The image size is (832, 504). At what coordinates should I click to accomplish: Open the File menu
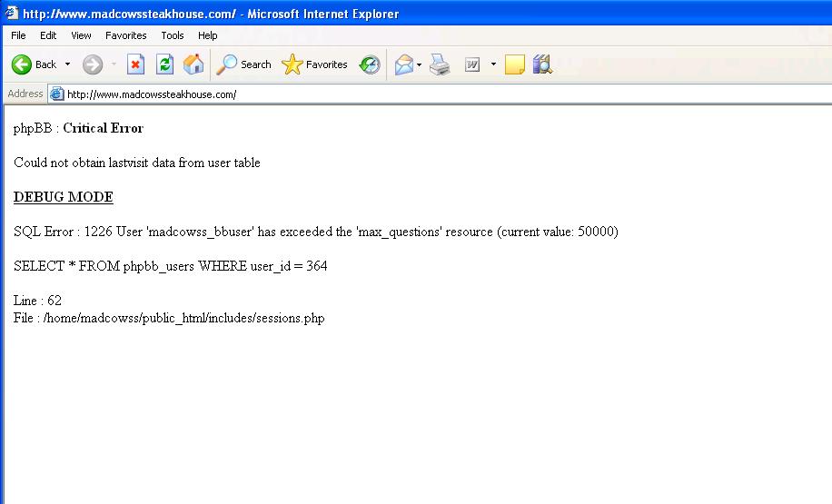tap(18, 35)
